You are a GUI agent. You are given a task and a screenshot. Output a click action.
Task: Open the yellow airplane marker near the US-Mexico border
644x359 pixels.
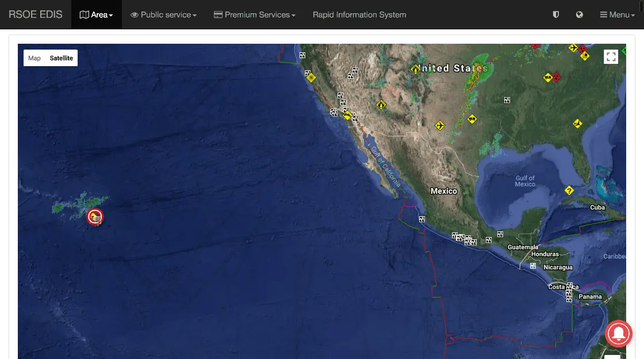point(439,125)
